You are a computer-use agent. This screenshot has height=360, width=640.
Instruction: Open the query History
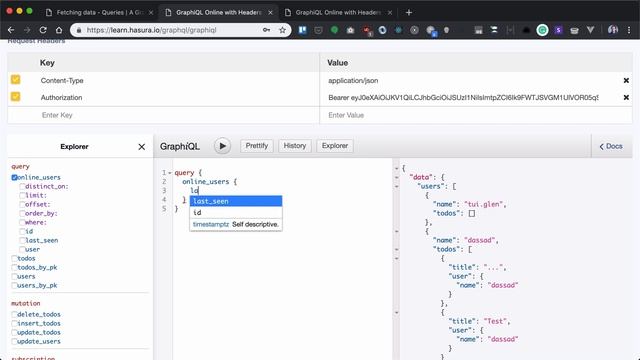295,146
